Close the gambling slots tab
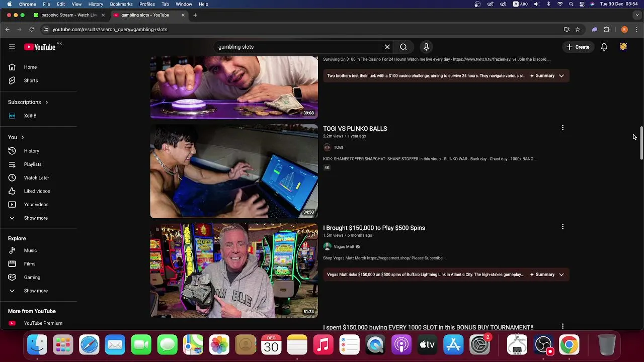 point(183,15)
